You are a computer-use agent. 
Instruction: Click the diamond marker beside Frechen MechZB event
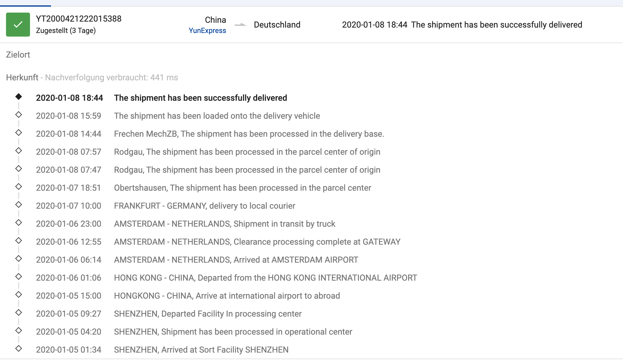click(x=19, y=133)
